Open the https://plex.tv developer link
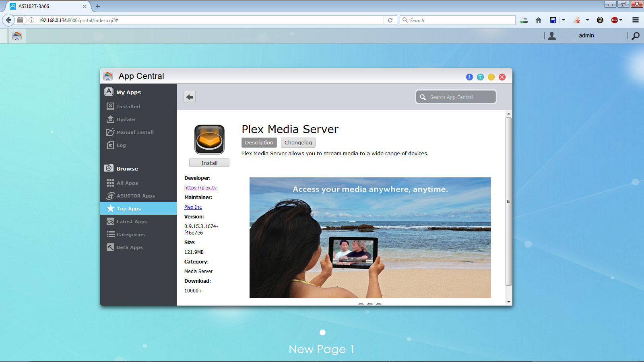Image resolution: width=644 pixels, height=362 pixels. pyautogui.click(x=200, y=188)
